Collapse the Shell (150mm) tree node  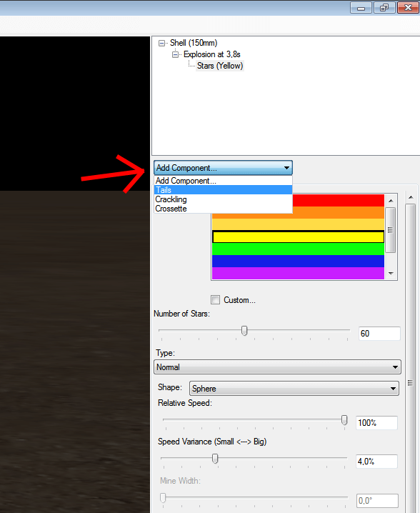tap(161, 43)
